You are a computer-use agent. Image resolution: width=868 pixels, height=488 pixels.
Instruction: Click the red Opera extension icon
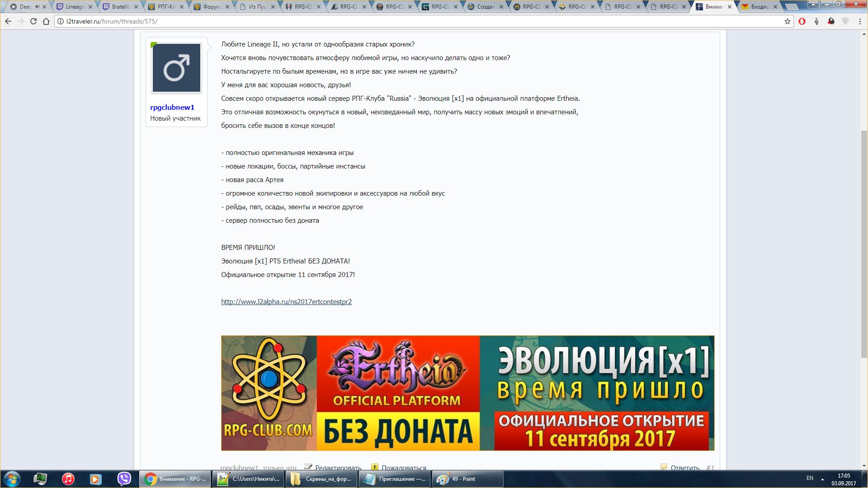point(802,21)
